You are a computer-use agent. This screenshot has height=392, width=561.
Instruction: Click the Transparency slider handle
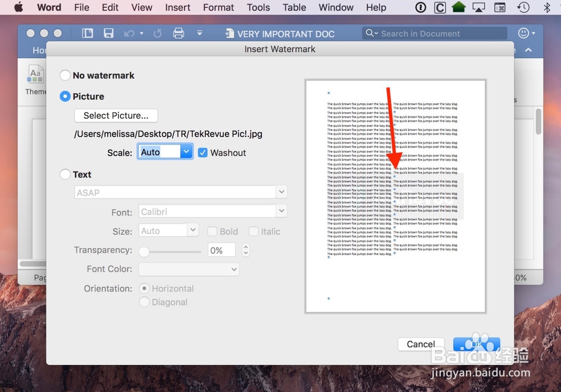pyautogui.click(x=144, y=252)
